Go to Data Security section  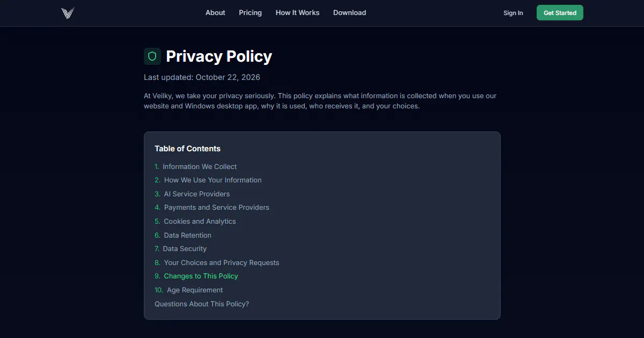180,249
